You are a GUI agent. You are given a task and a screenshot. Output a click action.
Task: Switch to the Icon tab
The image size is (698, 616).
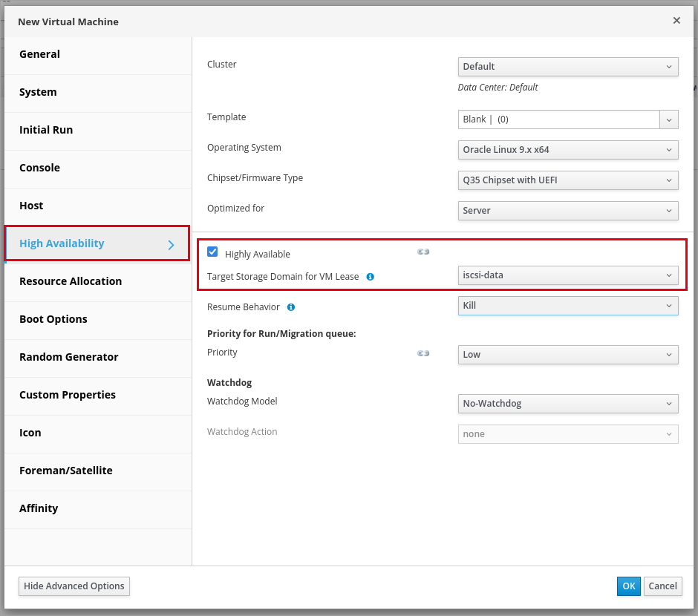[x=98, y=433]
